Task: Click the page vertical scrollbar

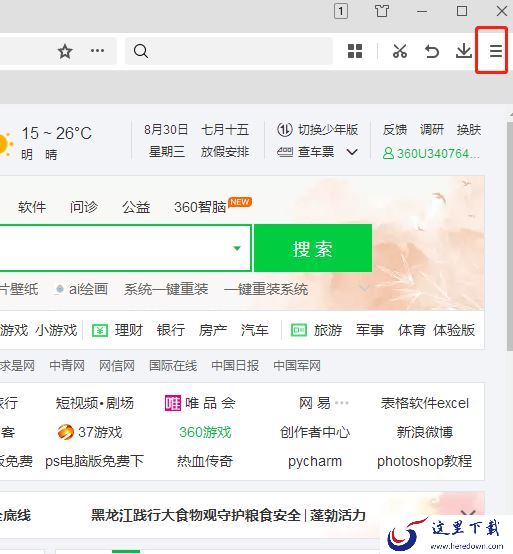Action: point(509,236)
